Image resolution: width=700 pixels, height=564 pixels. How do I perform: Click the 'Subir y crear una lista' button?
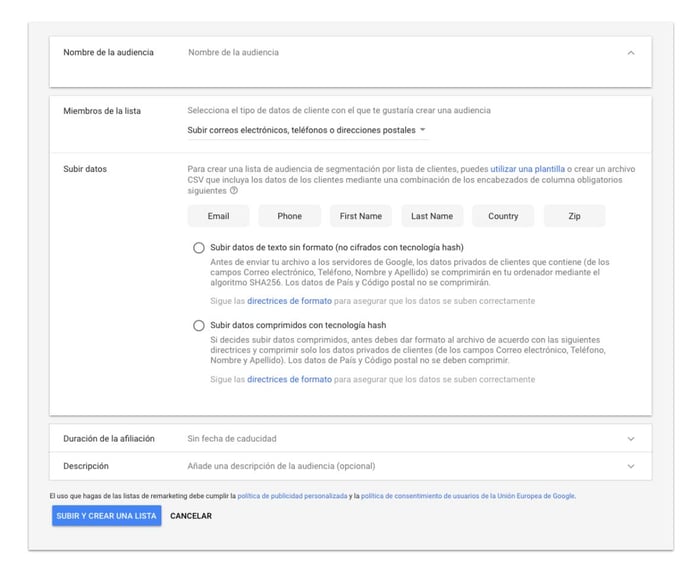click(x=106, y=516)
